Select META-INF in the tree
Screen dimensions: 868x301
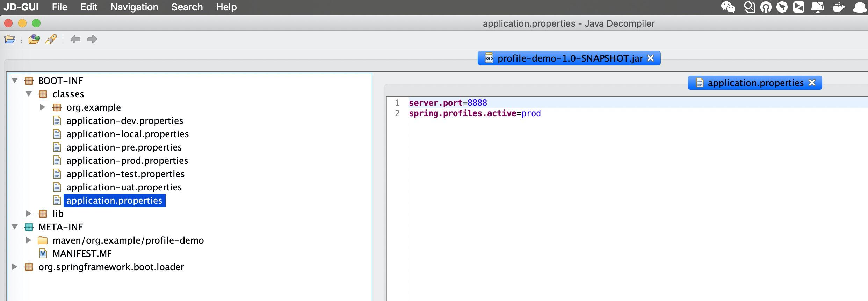(61, 227)
